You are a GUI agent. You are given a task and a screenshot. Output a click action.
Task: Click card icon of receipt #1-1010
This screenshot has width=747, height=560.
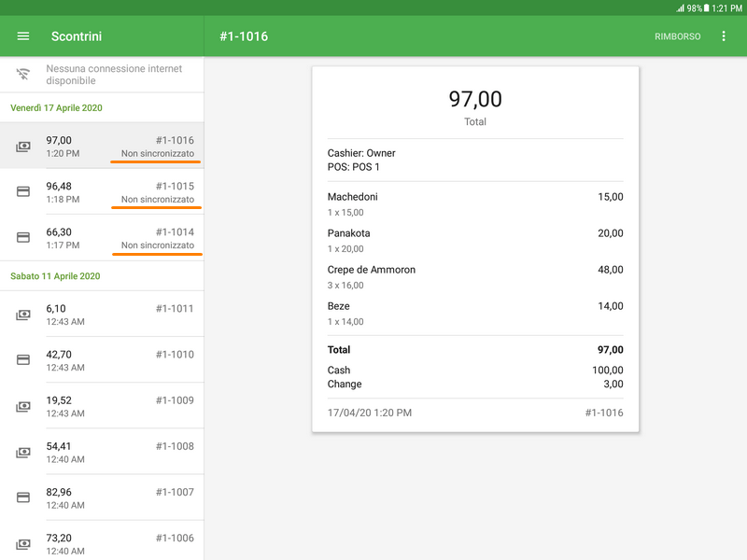(23, 360)
